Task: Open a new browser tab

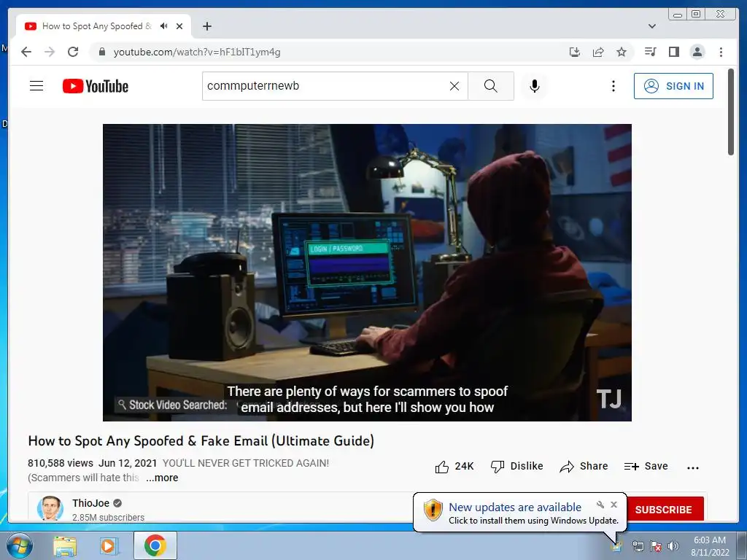Action: [x=206, y=26]
